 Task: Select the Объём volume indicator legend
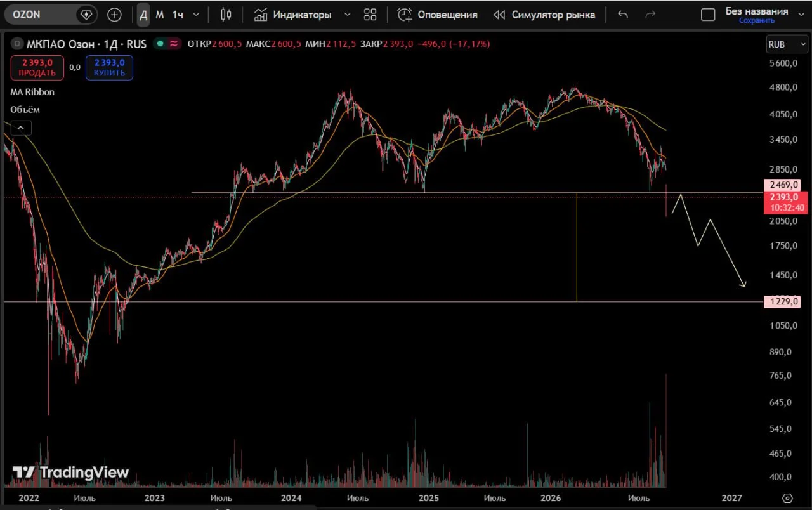[x=25, y=110]
